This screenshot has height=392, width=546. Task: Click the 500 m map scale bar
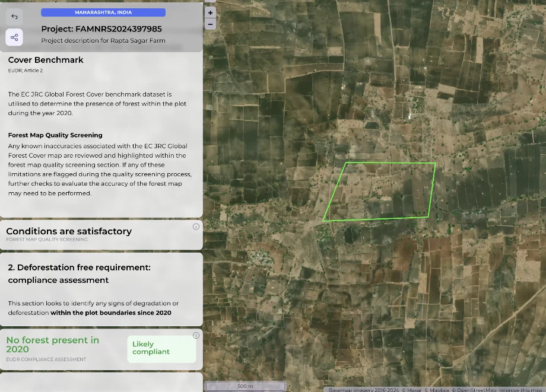click(245, 386)
